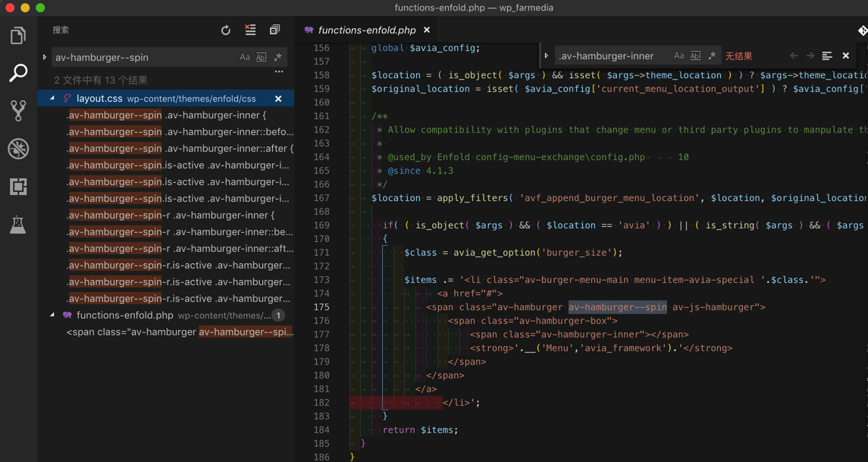
Task: Open the Extensions view icon
Action: point(18,187)
